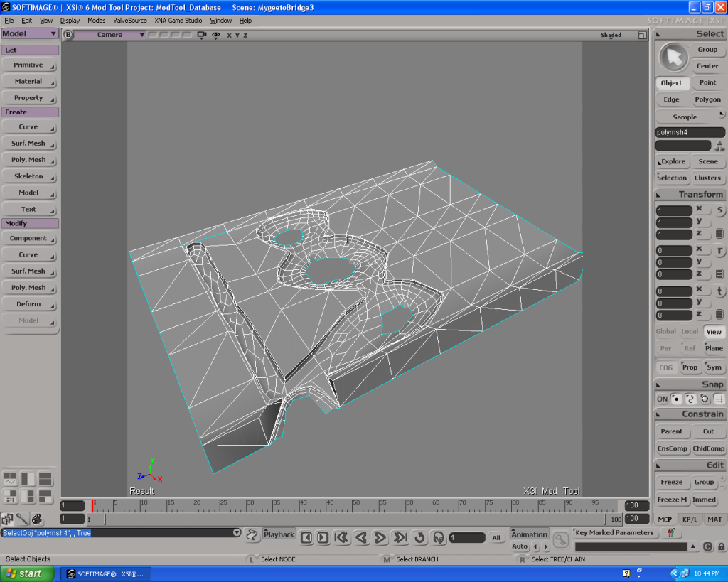
Task: Switch to the MAT tab
Action: [714, 519]
